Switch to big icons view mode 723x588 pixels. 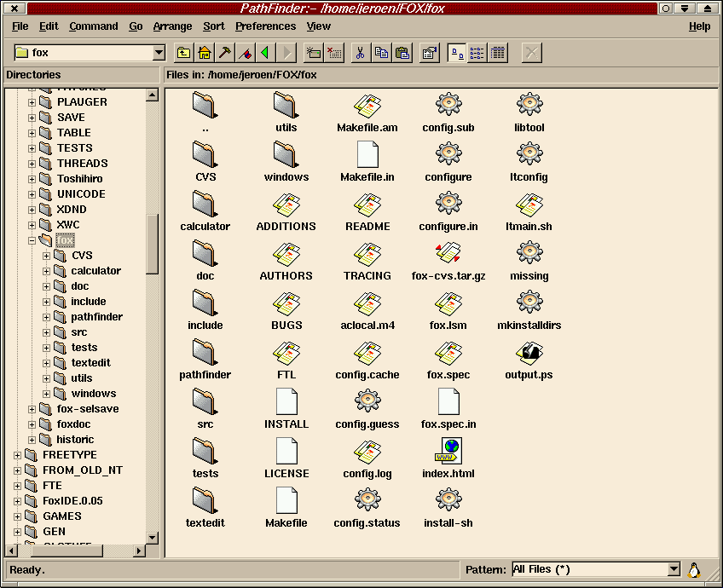[x=456, y=53]
